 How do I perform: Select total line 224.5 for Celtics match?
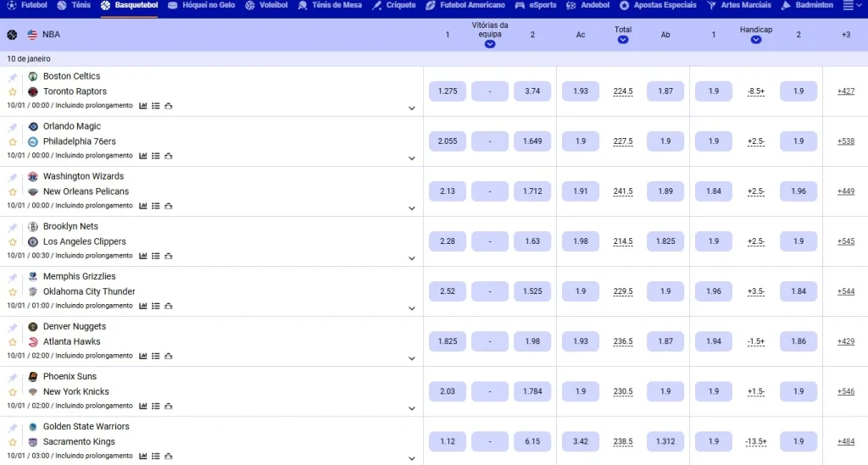623,91
